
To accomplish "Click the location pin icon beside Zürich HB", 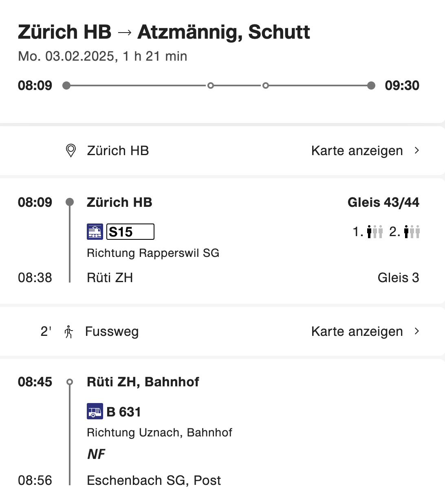I will tap(71, 151).
